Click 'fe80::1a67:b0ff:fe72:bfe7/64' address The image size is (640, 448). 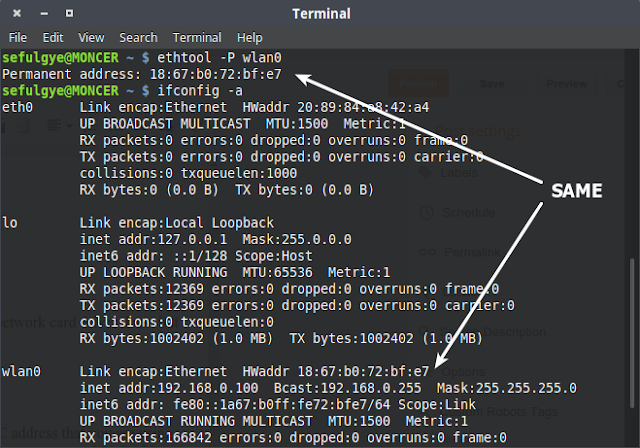pos(282,404)
